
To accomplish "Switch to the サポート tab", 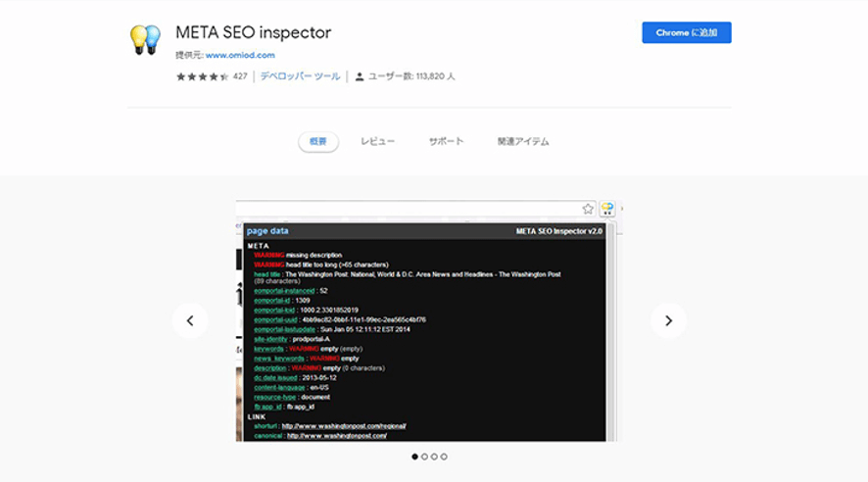I will pyautogui.click(x=446, y=142).
